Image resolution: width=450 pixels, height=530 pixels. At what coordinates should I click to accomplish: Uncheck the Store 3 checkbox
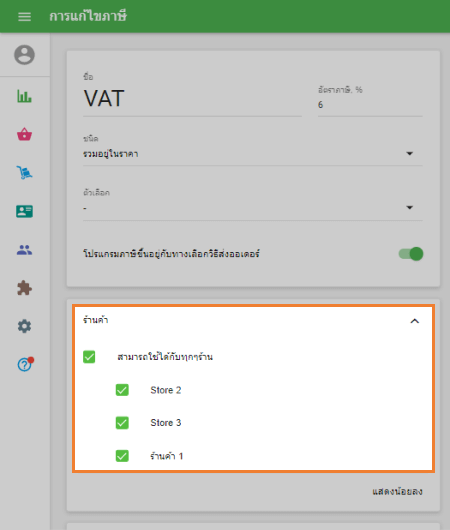[122, 423]
